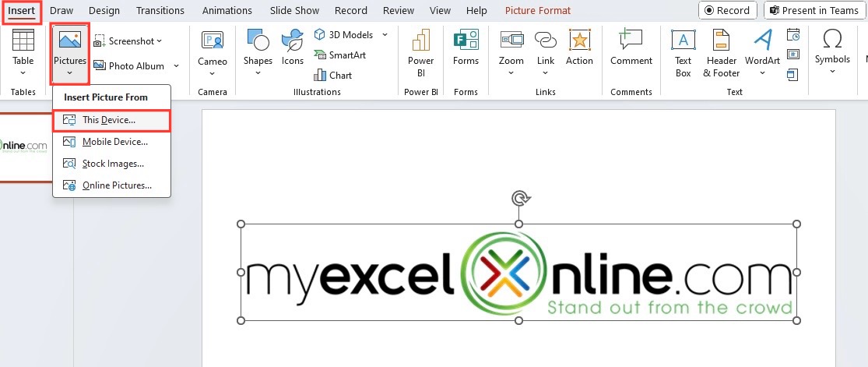Switch to the Slide Show tab
868x367 pixels.
coord(294,11)
